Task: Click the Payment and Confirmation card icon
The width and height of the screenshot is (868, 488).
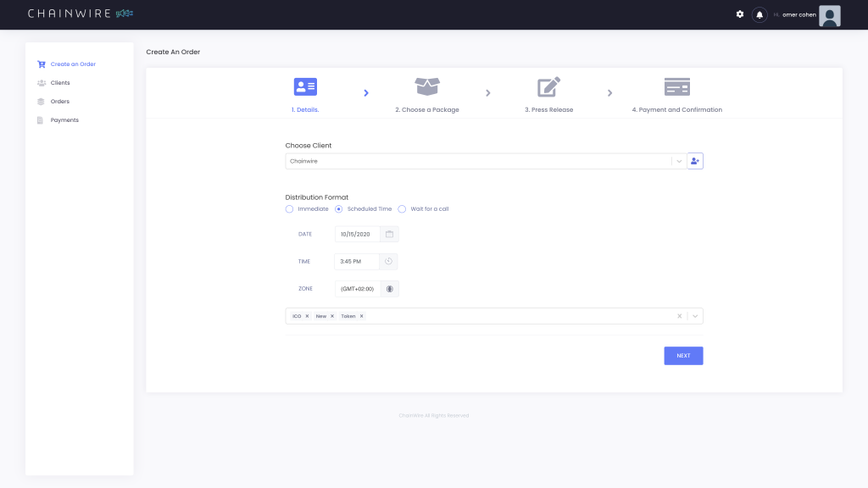Action: point(676,86)
